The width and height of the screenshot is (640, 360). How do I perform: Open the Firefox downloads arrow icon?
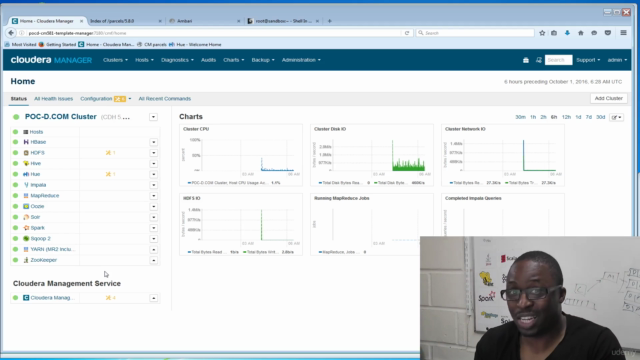tap(567, 33)
